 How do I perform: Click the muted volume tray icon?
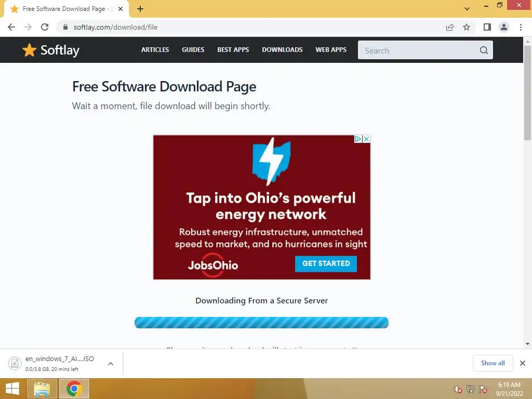coord(458,389)
